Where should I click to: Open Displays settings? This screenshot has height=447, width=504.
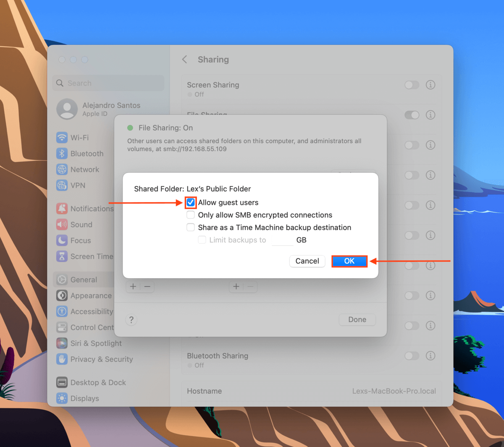coord(78,399)
